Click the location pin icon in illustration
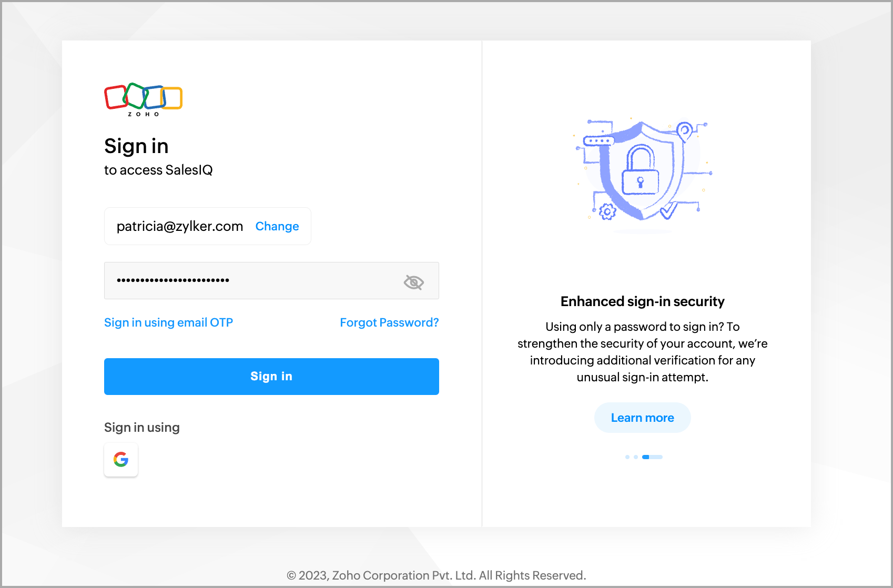The width and height of the screenshot is (893, 588). tap(684, 131)
